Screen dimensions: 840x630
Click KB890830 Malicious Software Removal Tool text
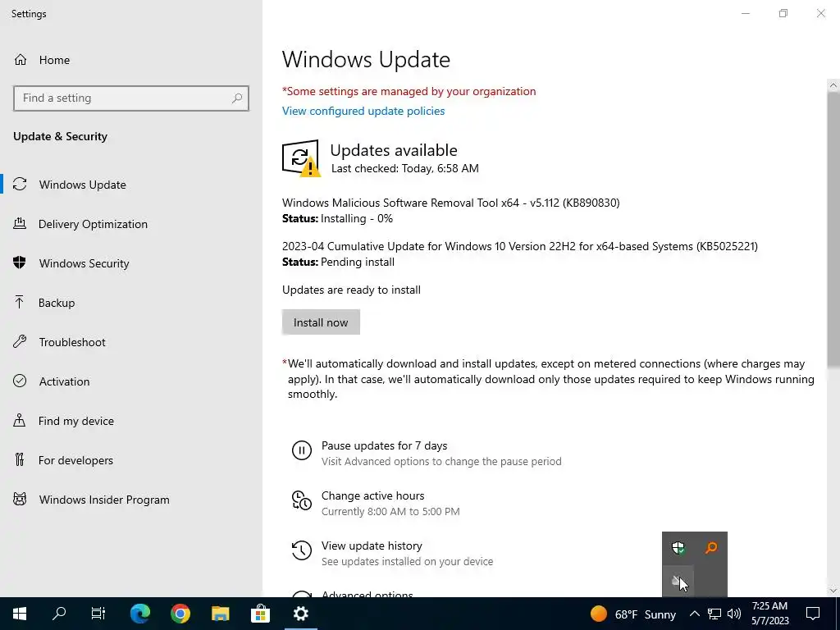coord(451,203)
